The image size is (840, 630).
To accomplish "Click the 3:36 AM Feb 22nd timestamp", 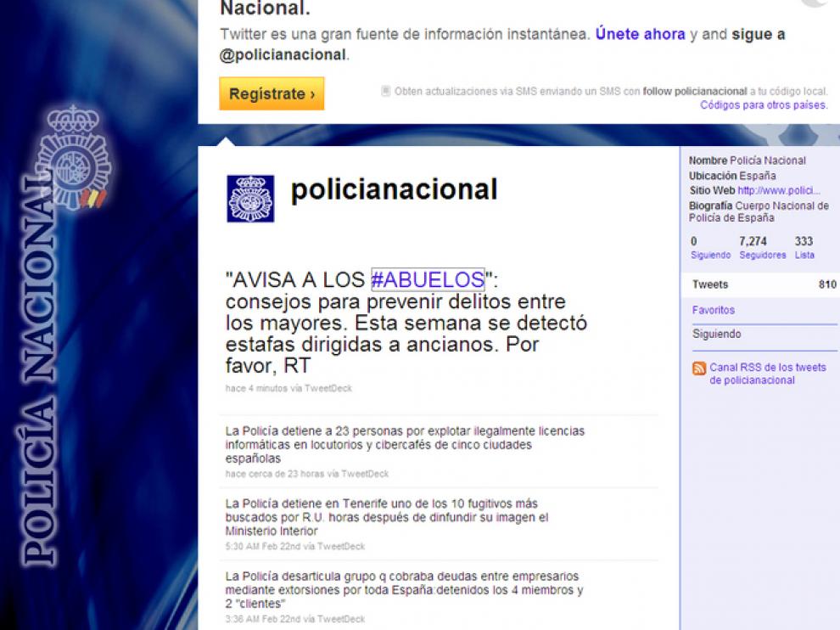I will (x=262, y=619).
